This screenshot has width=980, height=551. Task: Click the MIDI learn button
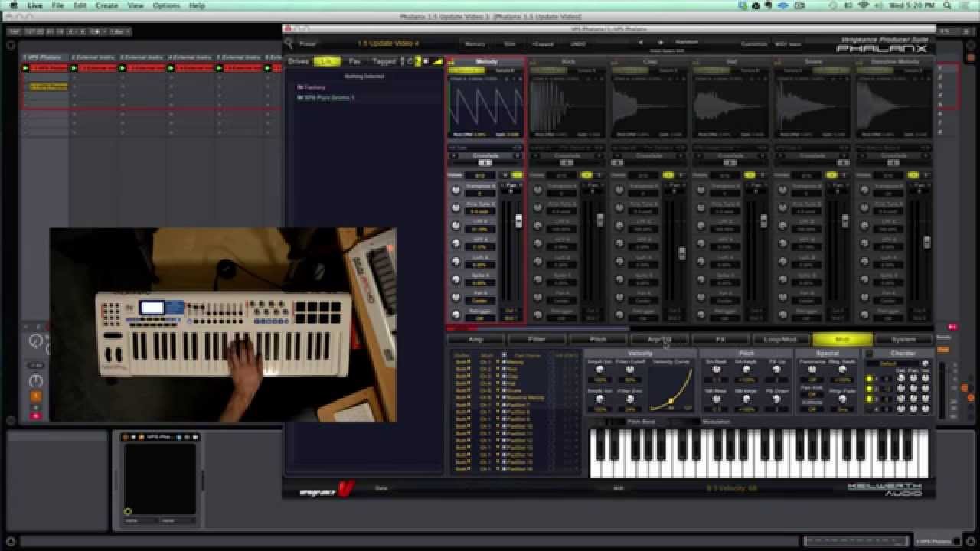(x=788, y=44)
